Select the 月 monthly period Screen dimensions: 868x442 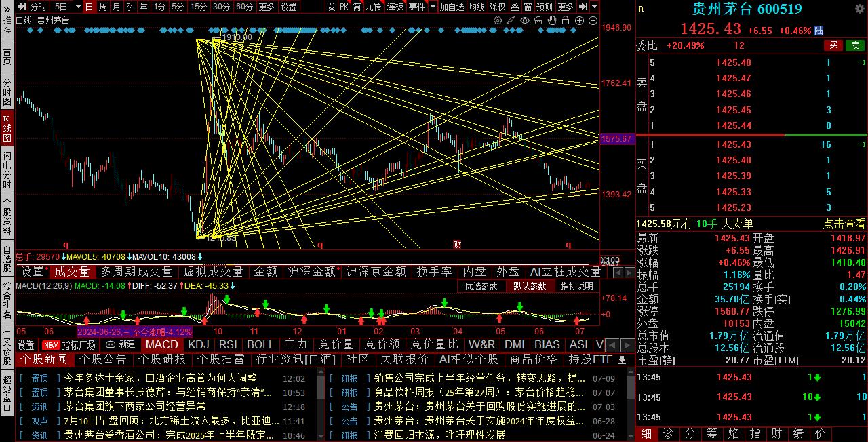tap(116, 7)
